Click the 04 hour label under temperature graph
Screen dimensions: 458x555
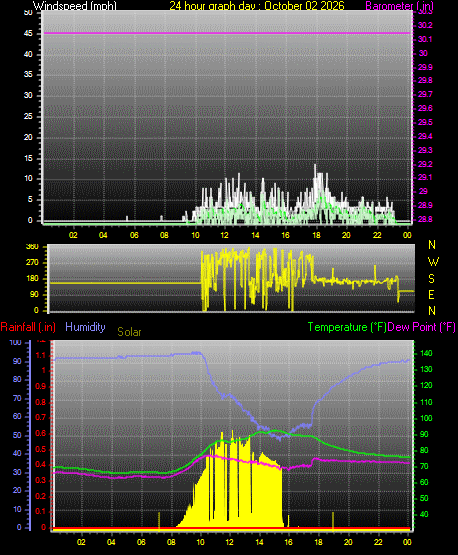[111, 542]
